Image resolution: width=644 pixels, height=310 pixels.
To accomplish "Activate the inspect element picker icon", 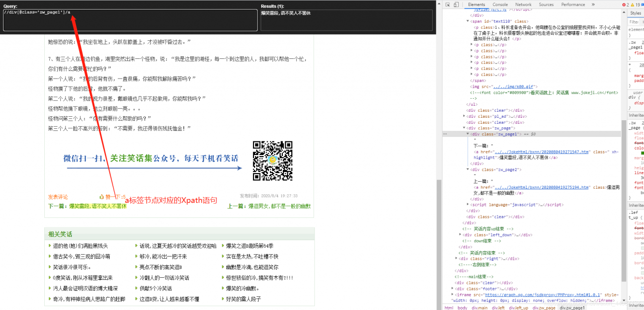I will (447, 5).
